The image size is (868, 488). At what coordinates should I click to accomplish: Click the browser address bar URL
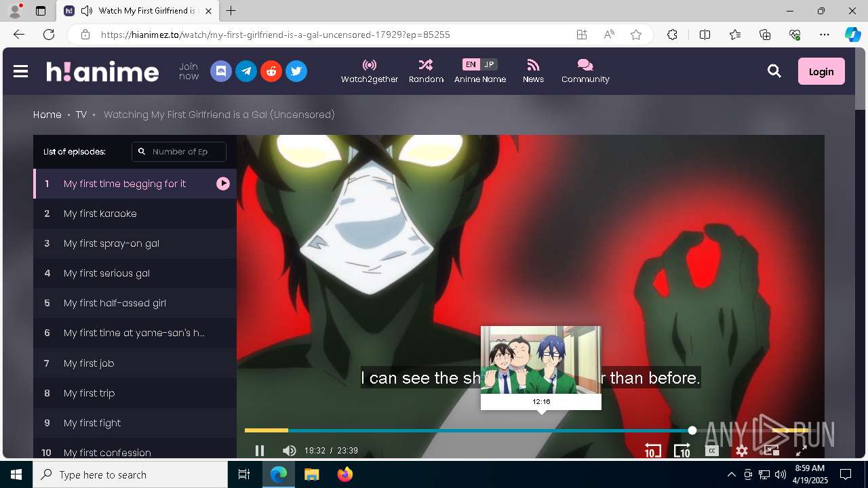[275, 35]
